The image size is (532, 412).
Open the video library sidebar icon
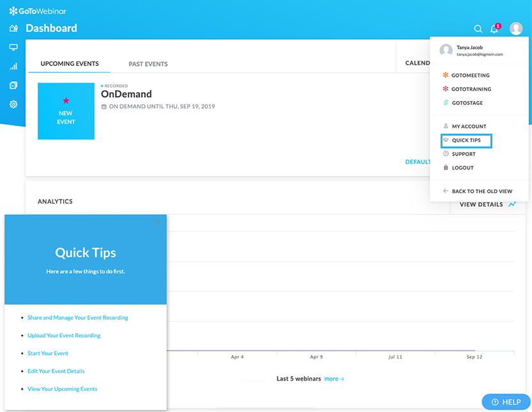pyautogui.click(x=13, y=85)
